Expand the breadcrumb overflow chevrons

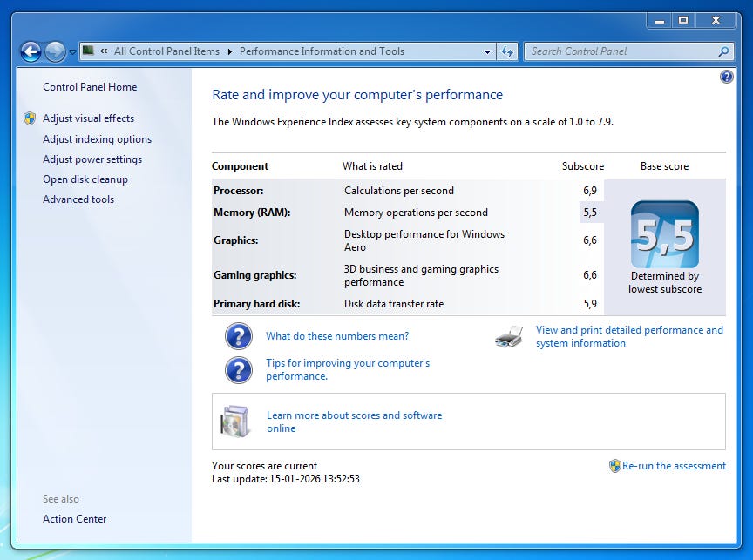103,51
